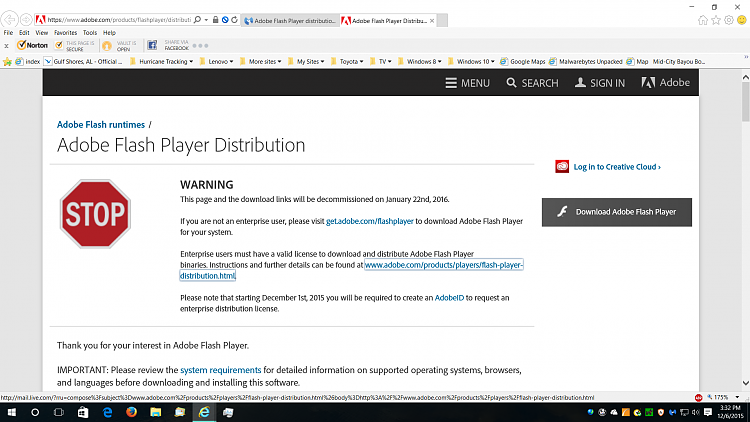Viewport: 750px width, 422px height.
Task: Click the Norton toolbar three-dots overflow
Action: [200, 46]
